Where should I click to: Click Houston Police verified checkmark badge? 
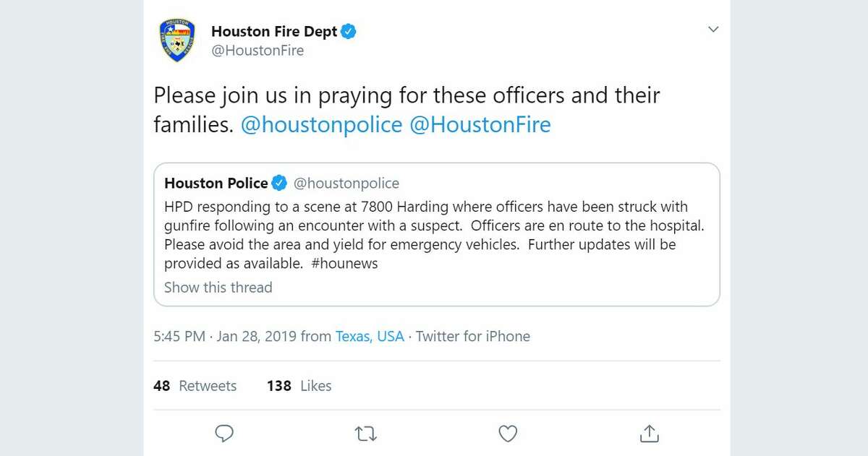(279, 183)
